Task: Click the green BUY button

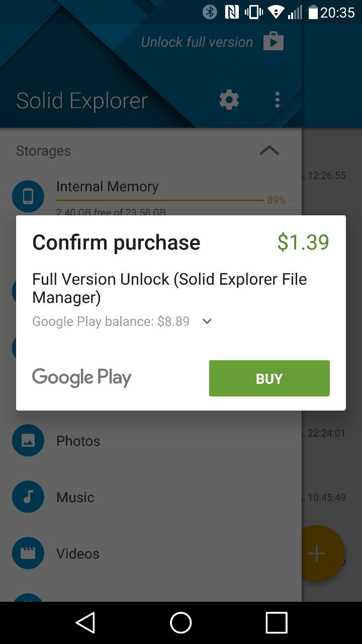Action: click(x=269, y=378)
